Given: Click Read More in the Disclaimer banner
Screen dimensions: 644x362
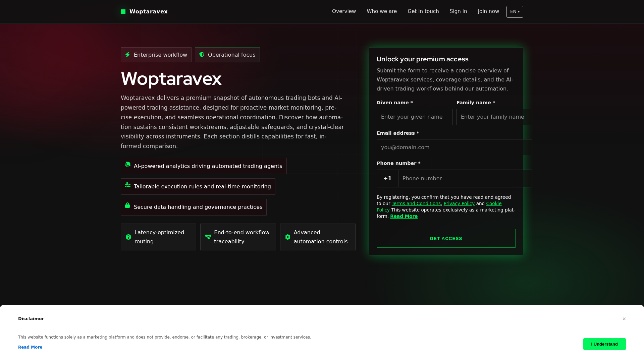Looking at the screenshot, I should (30, 347).
